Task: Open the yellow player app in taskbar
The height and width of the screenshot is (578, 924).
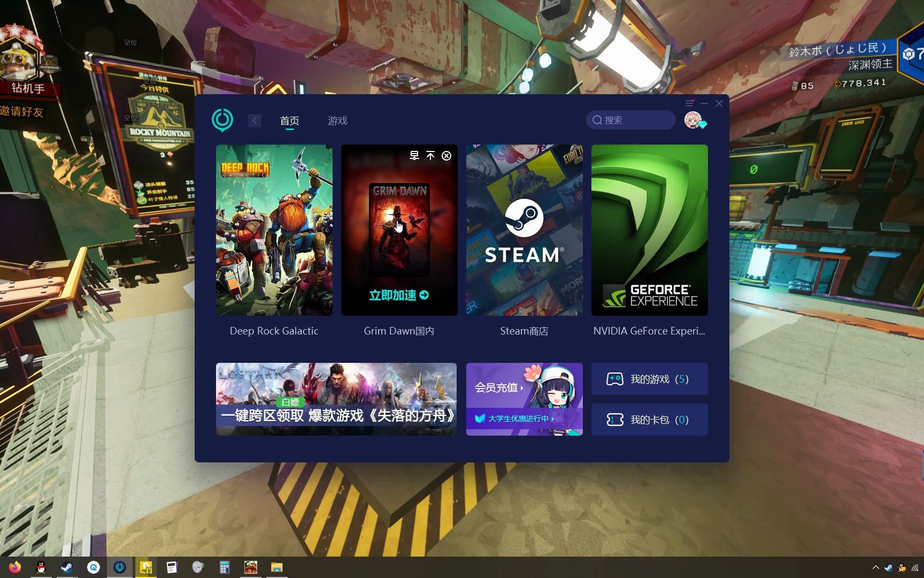Action: (x=146, y=567)
